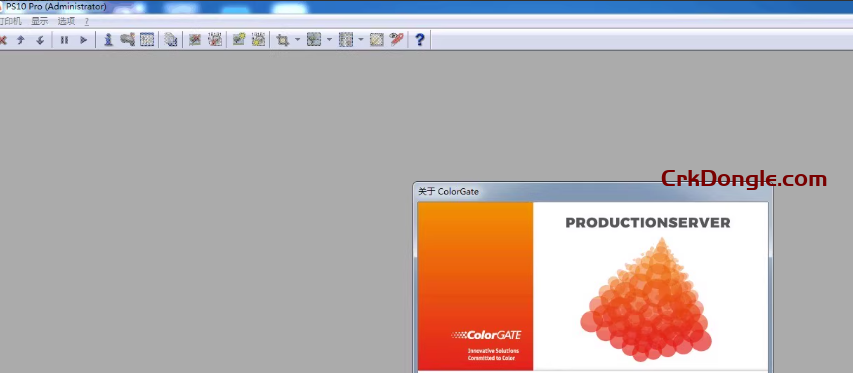Click the dotted frame with yellow star icon
Screen dimensions: 853x373
[258, 40]
